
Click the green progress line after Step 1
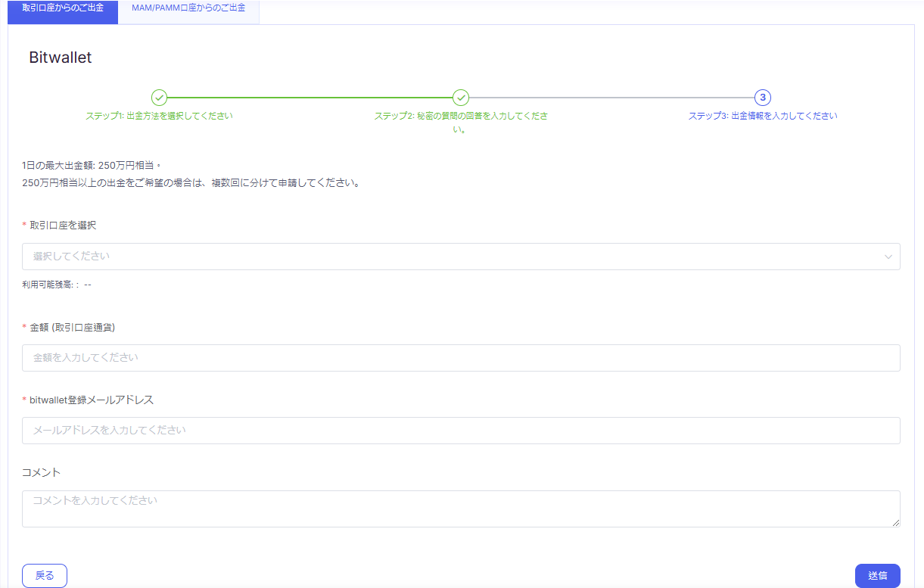(310, 98)
